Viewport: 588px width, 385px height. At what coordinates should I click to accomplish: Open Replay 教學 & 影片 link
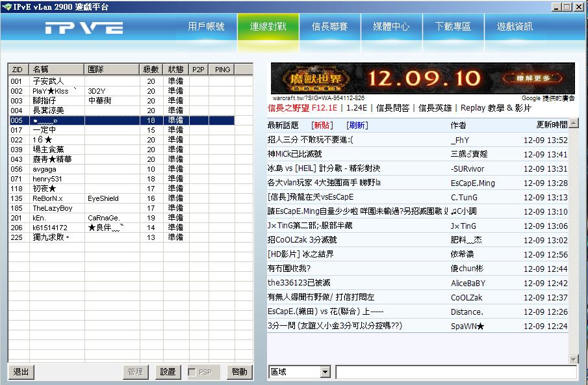click(496, 108)
